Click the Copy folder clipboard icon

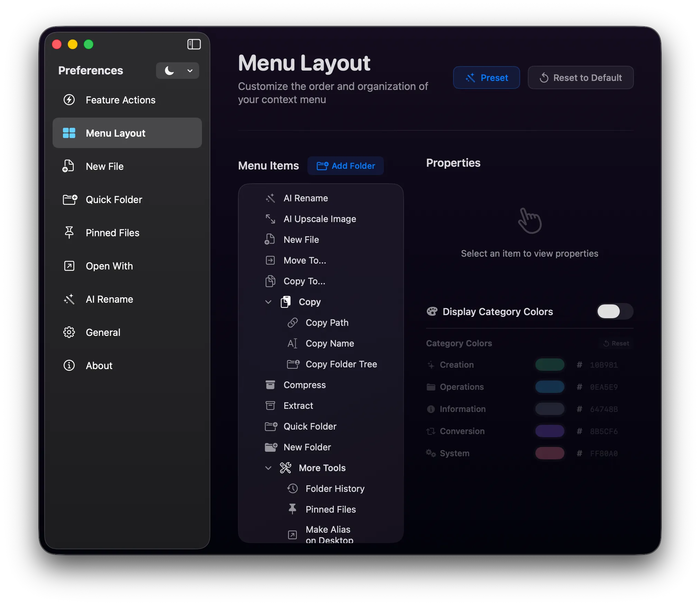(x=286, y=302)
